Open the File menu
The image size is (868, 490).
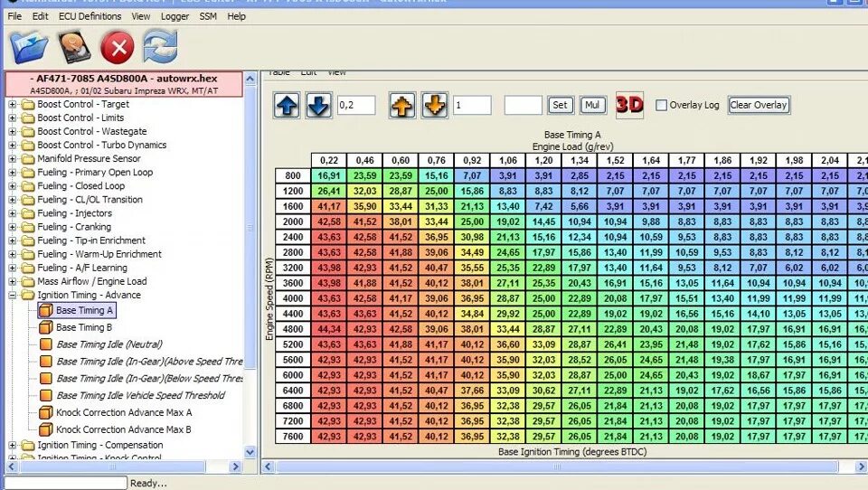pyautogui.click(x=14, y=16)
